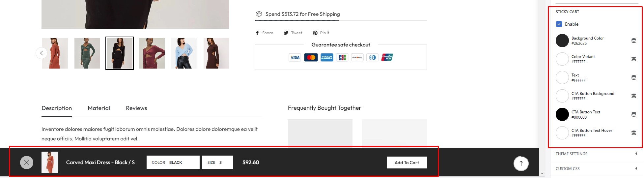This screenshot has height=178, width=644.
Task: Pick the #262626 Background Color swatch
Action: 562,41
